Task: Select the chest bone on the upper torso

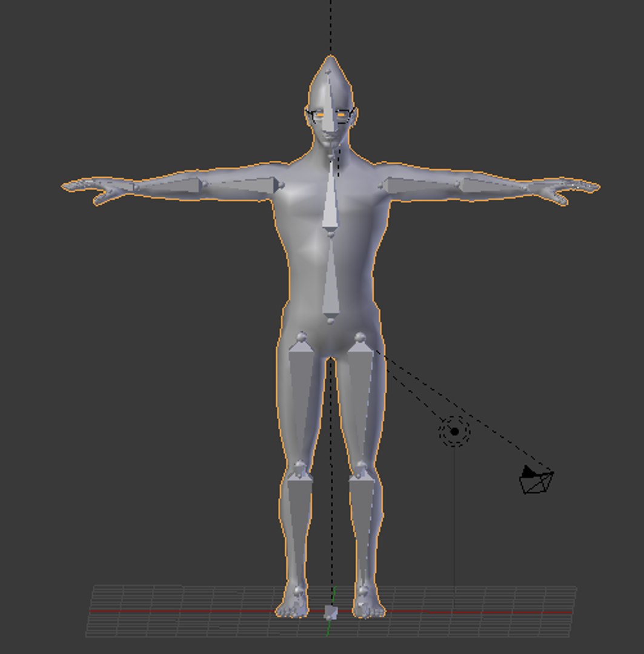Action: pyautogui.click(x=331, y=196)
